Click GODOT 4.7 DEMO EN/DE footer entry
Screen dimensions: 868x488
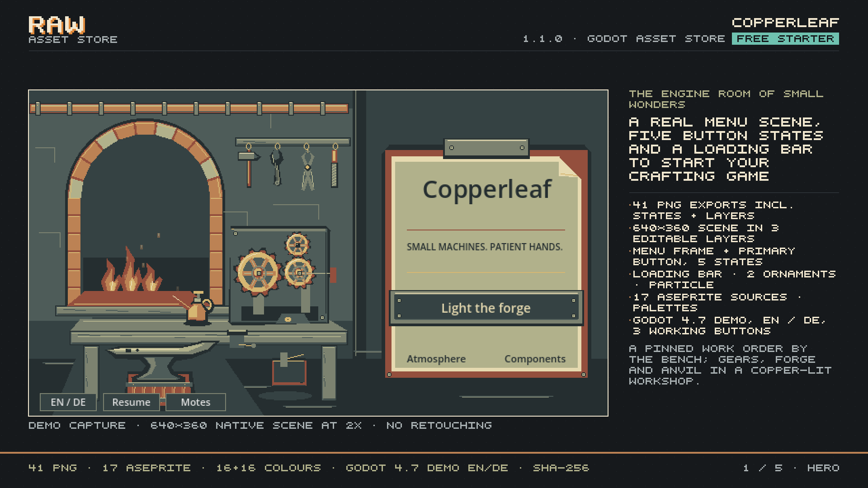tap(427, 468)
